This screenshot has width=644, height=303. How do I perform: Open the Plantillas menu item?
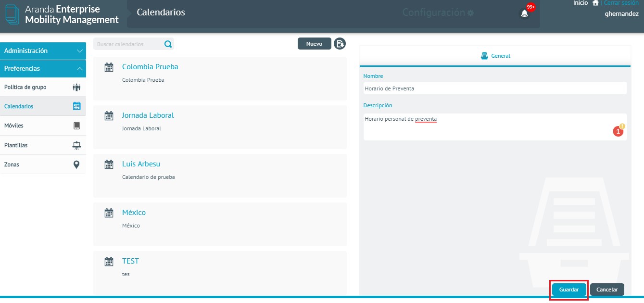tap(43, 145)
